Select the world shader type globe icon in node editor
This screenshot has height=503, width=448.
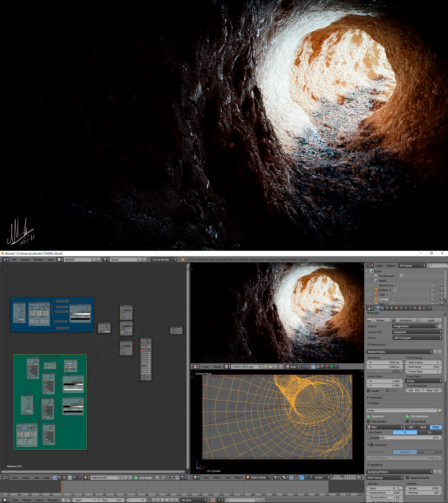[x=75, y=477]
